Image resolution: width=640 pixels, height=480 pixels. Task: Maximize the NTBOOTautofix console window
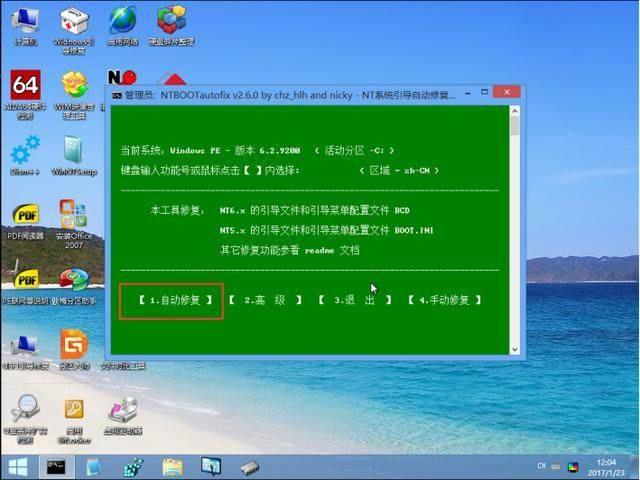point(484,93)
